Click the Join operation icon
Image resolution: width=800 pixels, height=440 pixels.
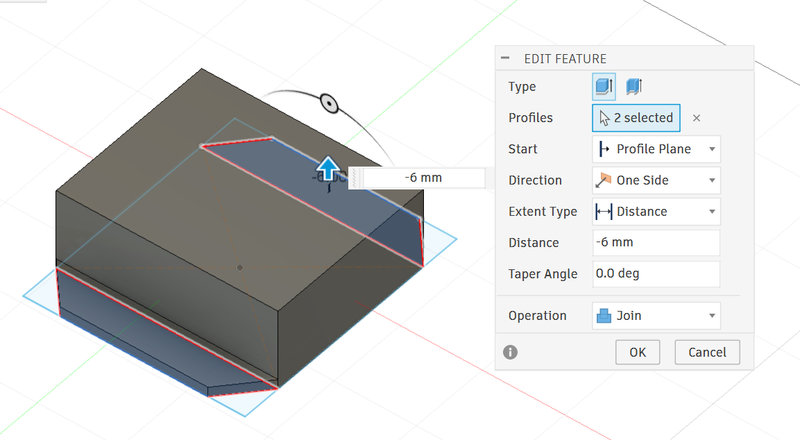coord(604,315)
